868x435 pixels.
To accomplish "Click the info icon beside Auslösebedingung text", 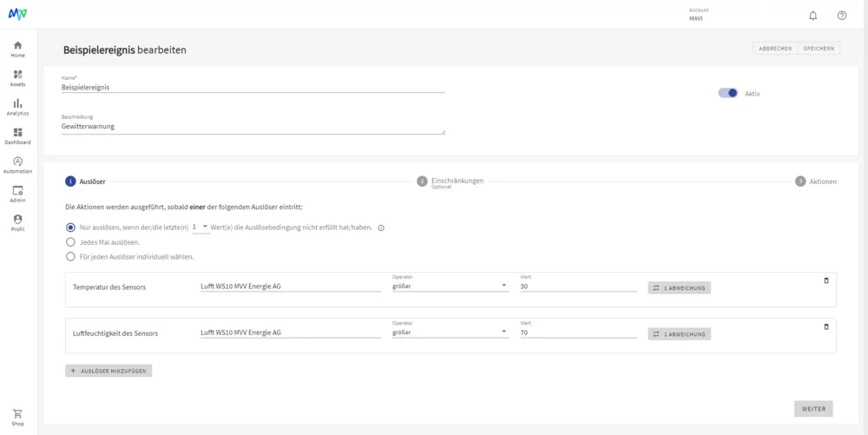I will pyautogui.click(x=381, y=227).
